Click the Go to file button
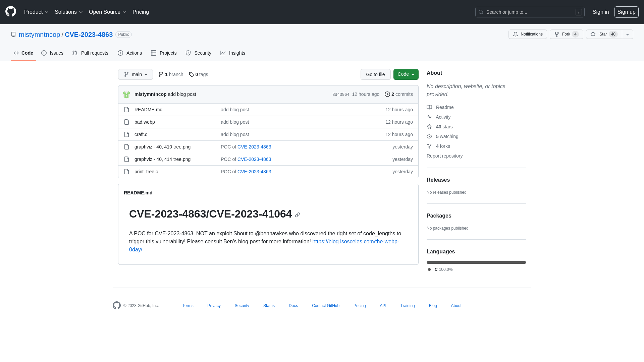644x362 pixels. click(376, 74)
